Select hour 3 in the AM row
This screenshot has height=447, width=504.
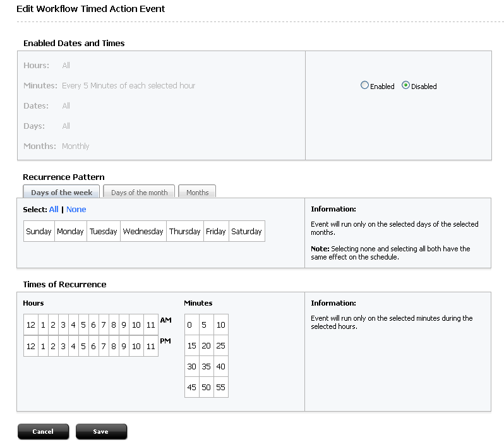point(63,325)
